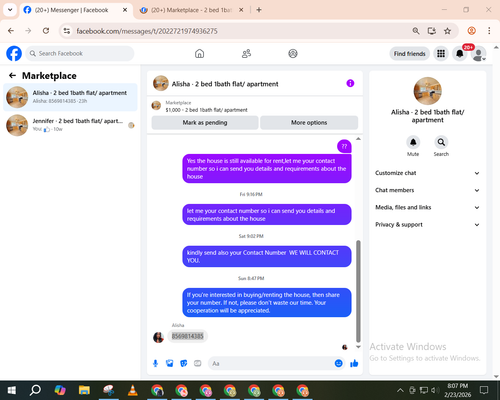
Task: Open the Facebook menu grid icon
Action: 441,54
